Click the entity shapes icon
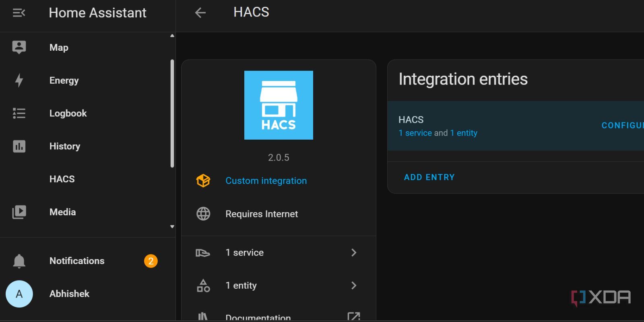 coord(203,286)
